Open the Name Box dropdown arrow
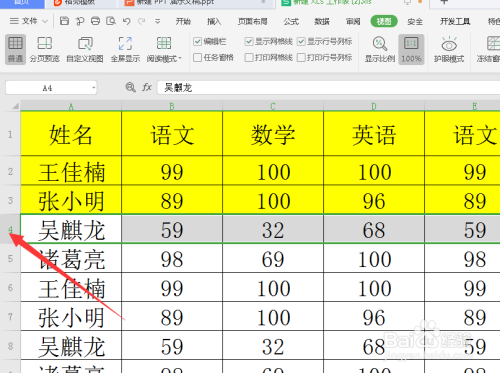Screen dimensions: 500x373 pyautogui.click(x=94, y=88)
